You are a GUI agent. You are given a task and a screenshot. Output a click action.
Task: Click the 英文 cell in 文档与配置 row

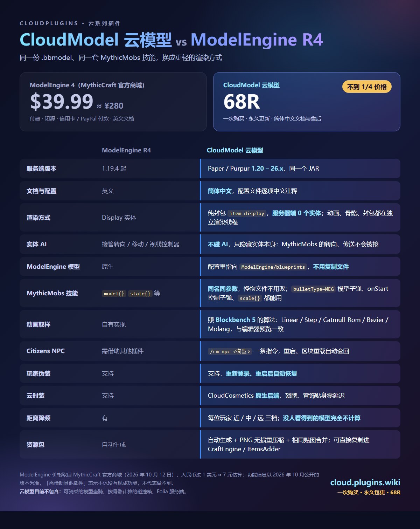click(108, 191)
